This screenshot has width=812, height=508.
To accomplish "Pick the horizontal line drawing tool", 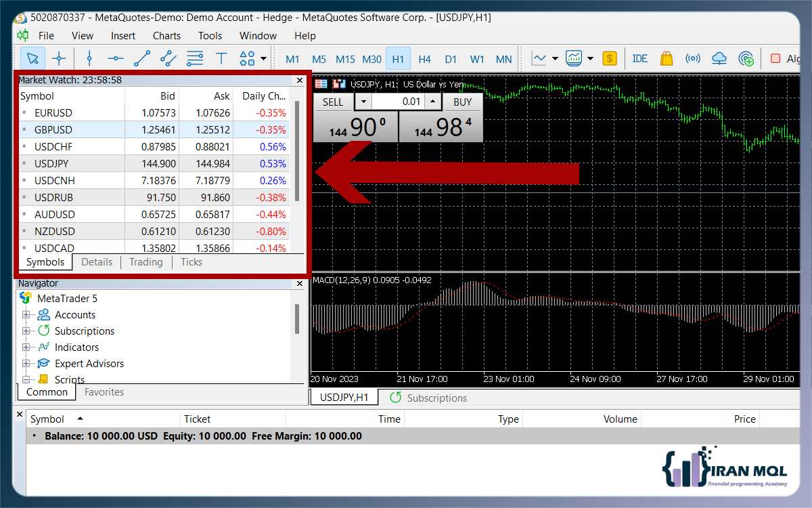I will pos(116,59).
